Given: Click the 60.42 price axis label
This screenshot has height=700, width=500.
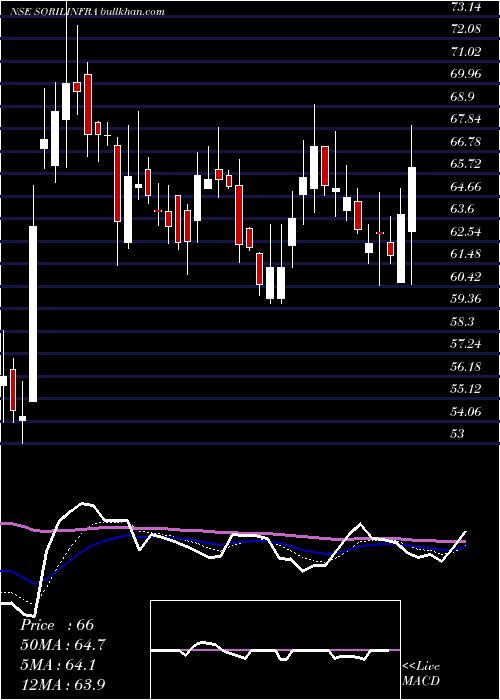Looking at the screenshot, I should (x=467, y=277).
